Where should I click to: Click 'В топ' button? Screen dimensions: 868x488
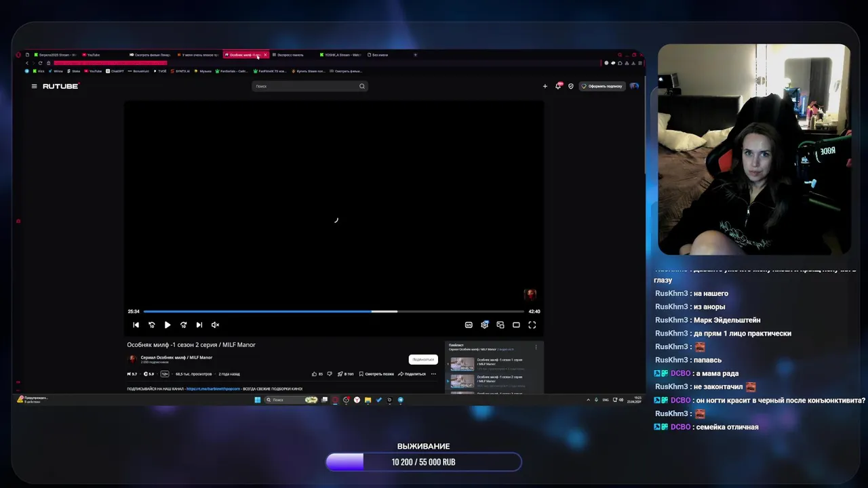(x=346, y=373)
